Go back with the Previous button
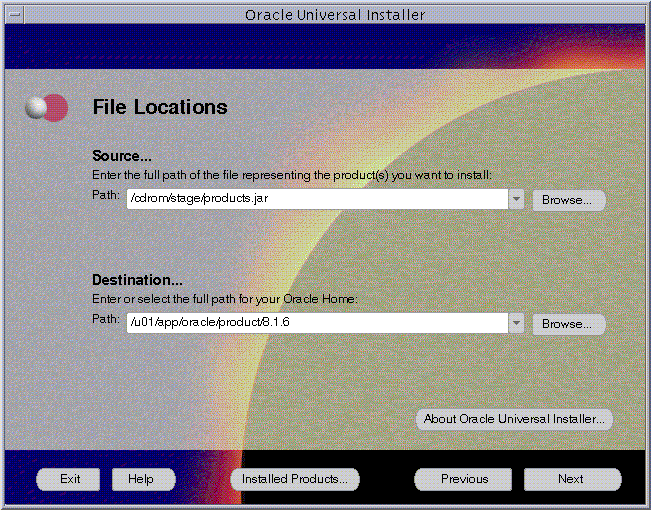The image size is (651, 510). coord(463,479)
